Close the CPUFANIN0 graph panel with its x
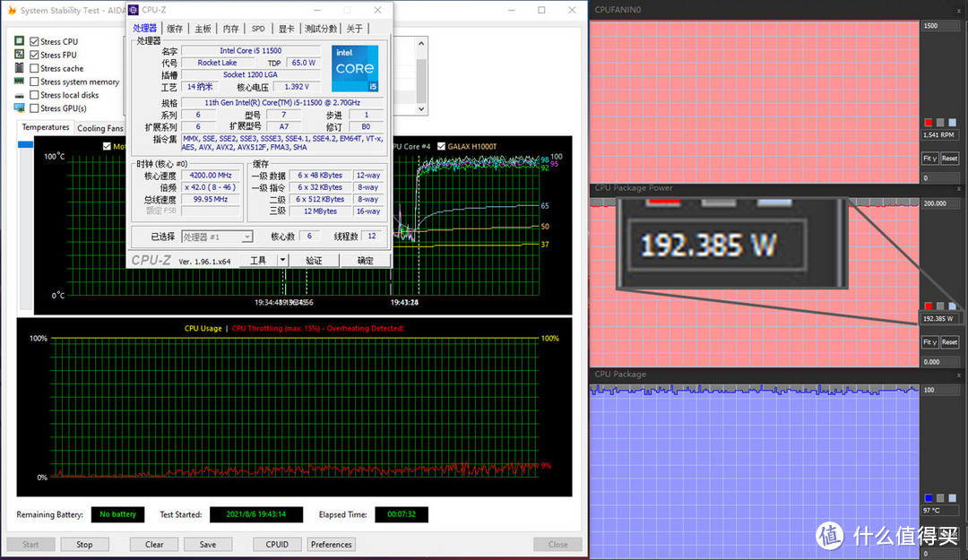The width and height of the screenshot is (968, 560). click(x=959, y=11)
